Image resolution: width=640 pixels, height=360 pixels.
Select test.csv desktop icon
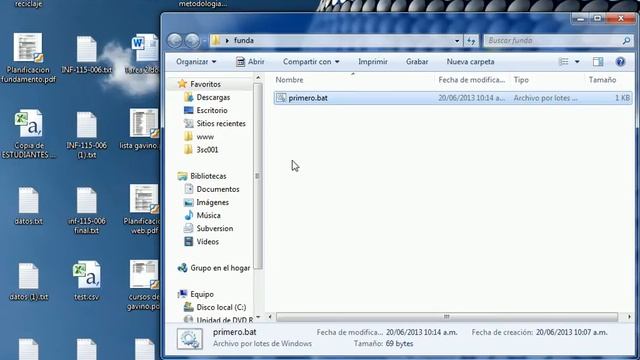[87, 281]
